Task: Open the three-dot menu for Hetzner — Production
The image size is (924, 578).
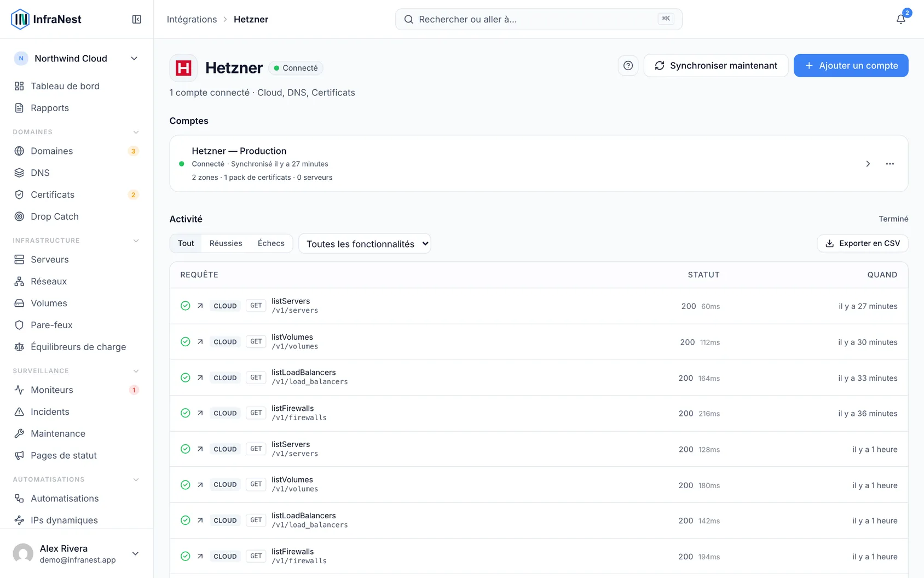Action: coord(890,164)
